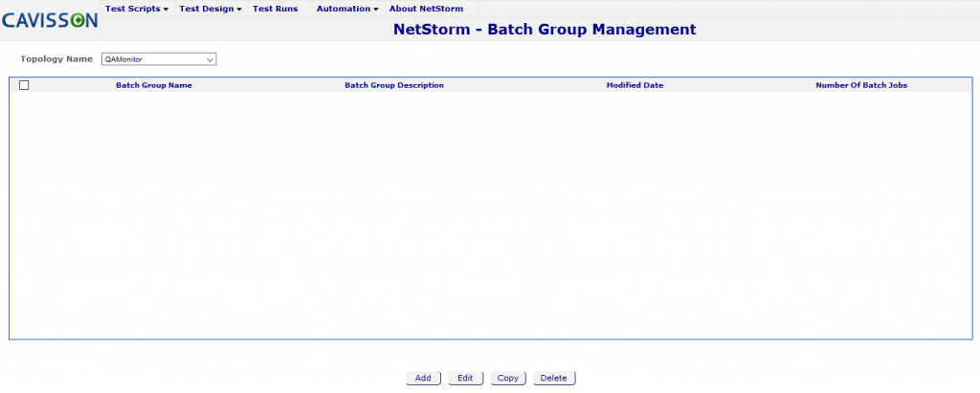Sort by Batch Group Name column
This screenshot has height=393, width=980.
[x=154, y=85]
